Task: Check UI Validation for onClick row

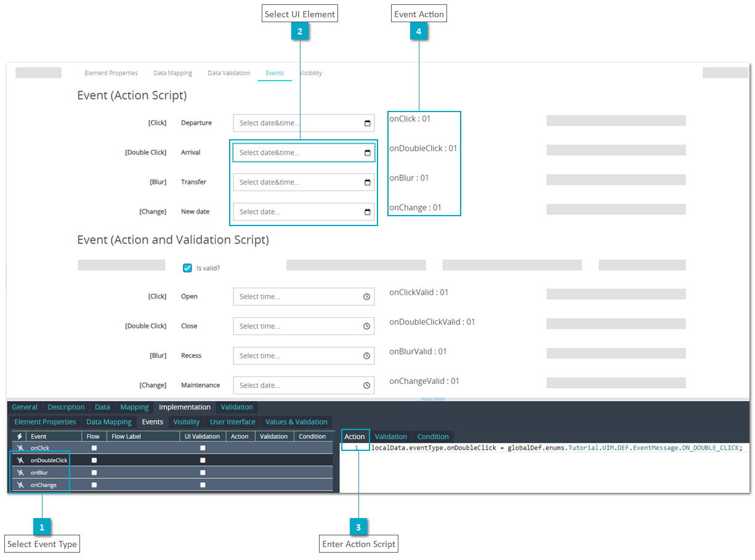Action: (x=203, y=448)
